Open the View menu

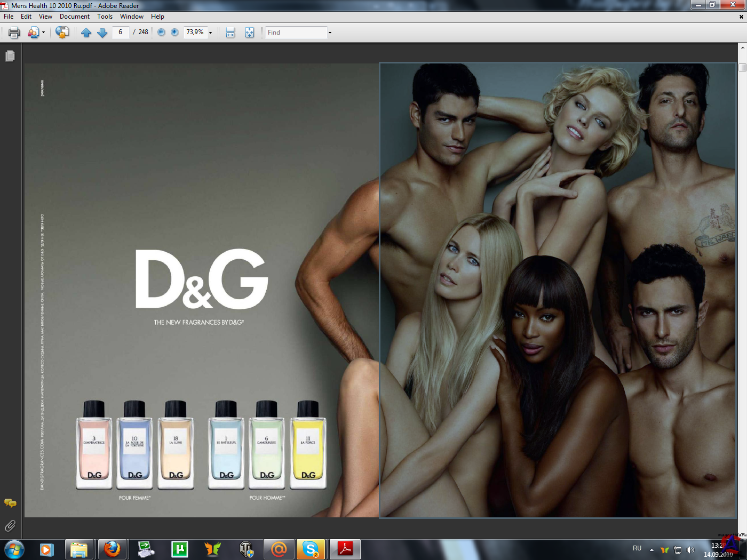(x=45, y=17)
